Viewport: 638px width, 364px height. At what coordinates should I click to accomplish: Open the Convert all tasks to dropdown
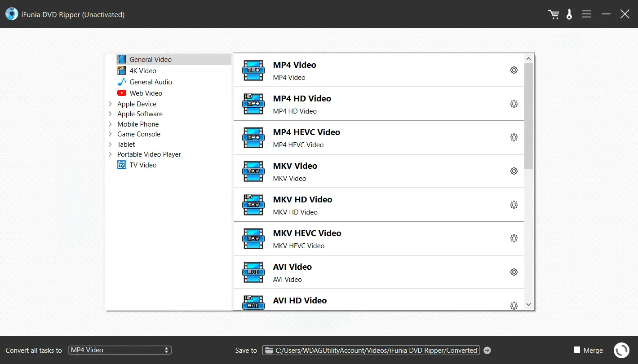(x=120, y=350)
